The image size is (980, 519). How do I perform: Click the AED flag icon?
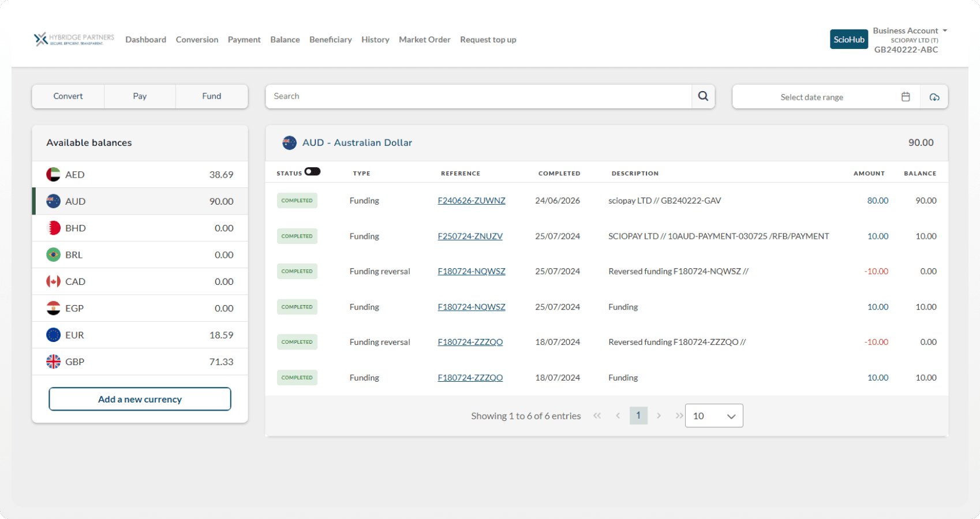[53, 174]
